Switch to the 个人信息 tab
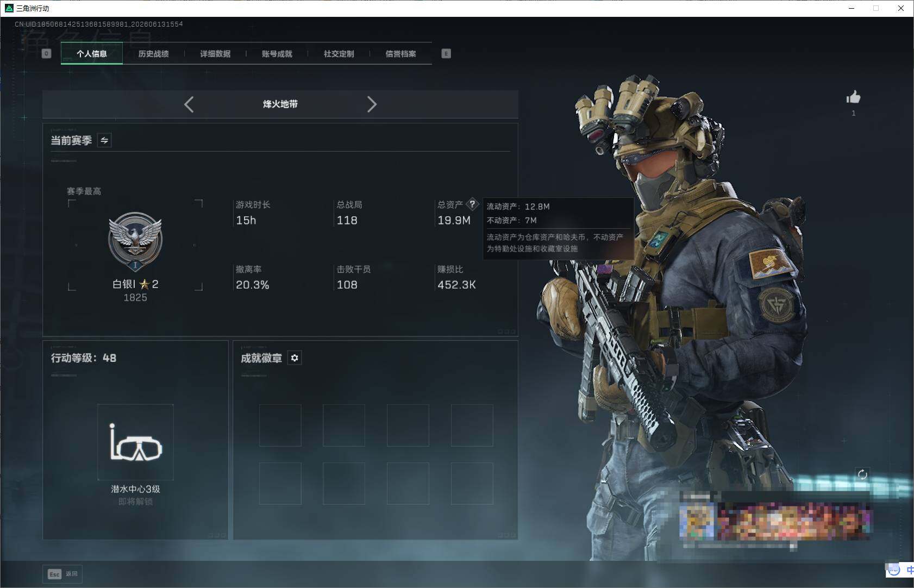The height and width of the screenshot is (588, 914). point(92,53)
